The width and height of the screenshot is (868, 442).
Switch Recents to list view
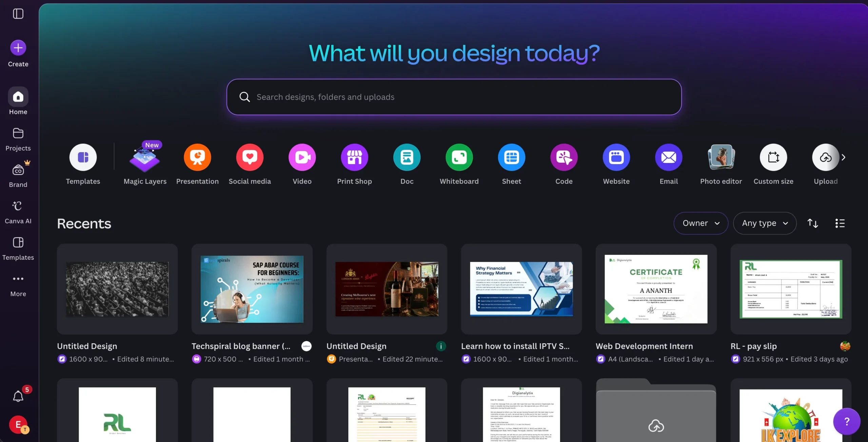click(x=840, y=223)
